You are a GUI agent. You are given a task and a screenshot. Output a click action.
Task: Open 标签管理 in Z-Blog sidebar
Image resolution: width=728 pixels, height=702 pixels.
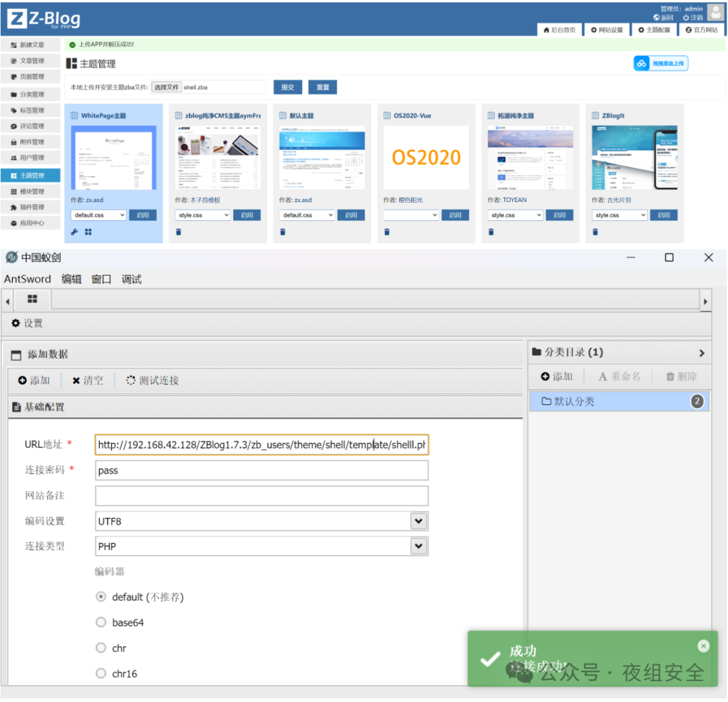tap(30, 110)
